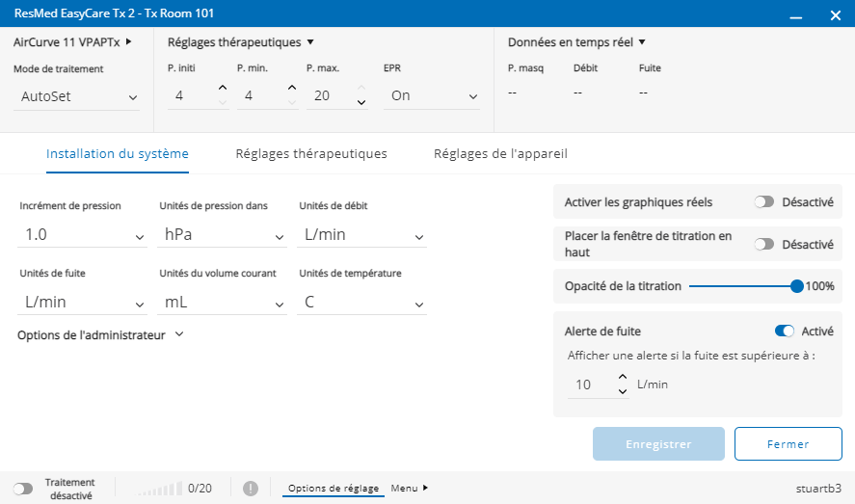
Task: Increase leak alert threshold with up arrow
Action: [623, 377]
